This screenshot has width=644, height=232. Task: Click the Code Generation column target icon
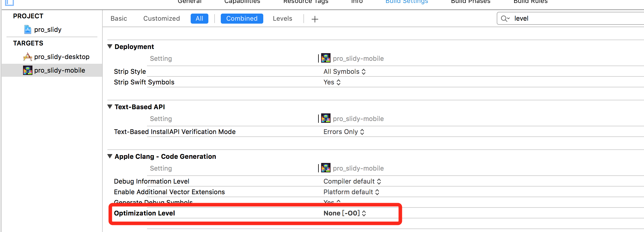pos(326,168)
